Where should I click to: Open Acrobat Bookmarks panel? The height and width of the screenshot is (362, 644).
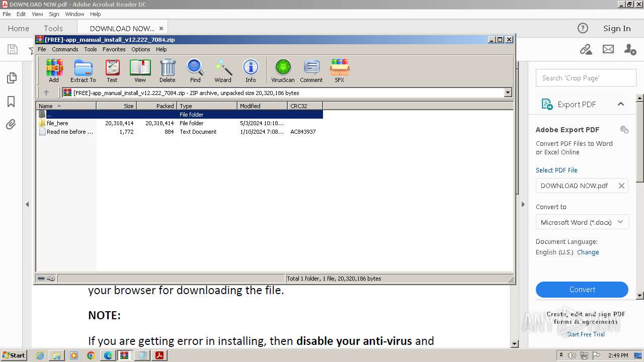coord(11,102)
